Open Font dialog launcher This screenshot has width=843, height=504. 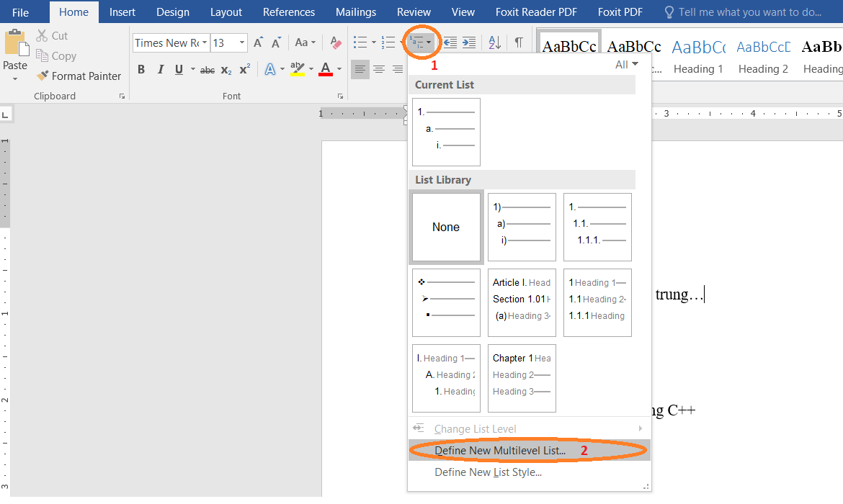[x=340, y=96]
